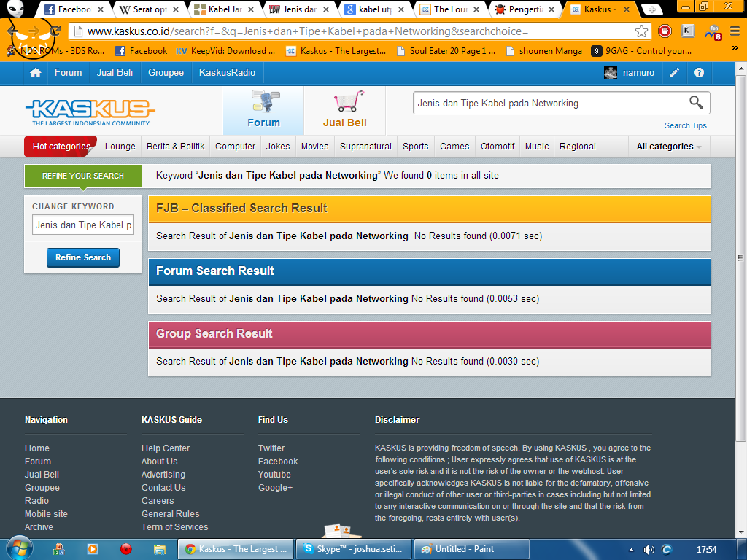747x560 pixels.
Task: Click the extension icon with 8 badge
Action: point(713,32)
